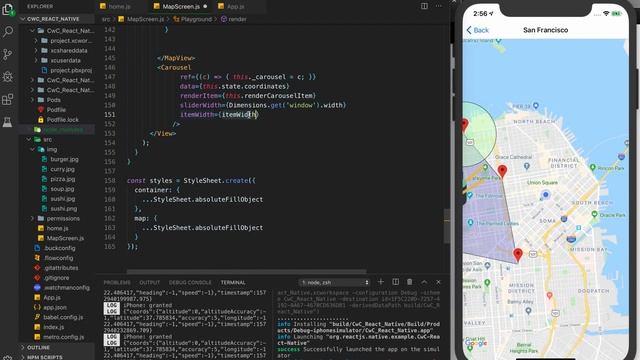
Task: Open the OUTPUT panel tab
Action: [150, 282]
